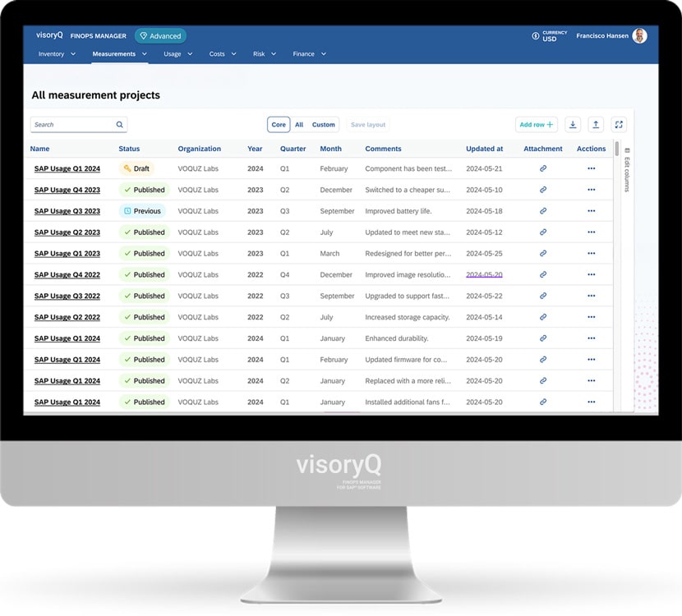Expand the Measurements menu chevron
682x616 pixels.
point(145,54)
